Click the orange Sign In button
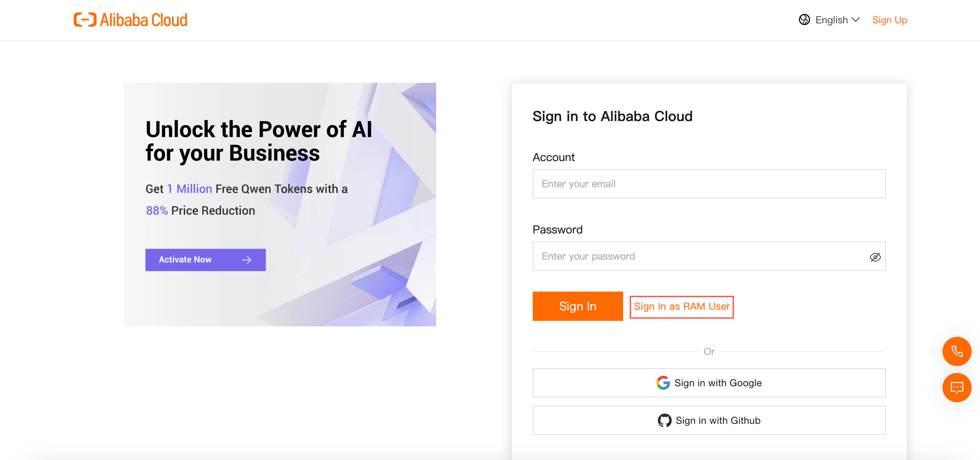The height and width of the screenshot is (460, 980). pos(578,306)
